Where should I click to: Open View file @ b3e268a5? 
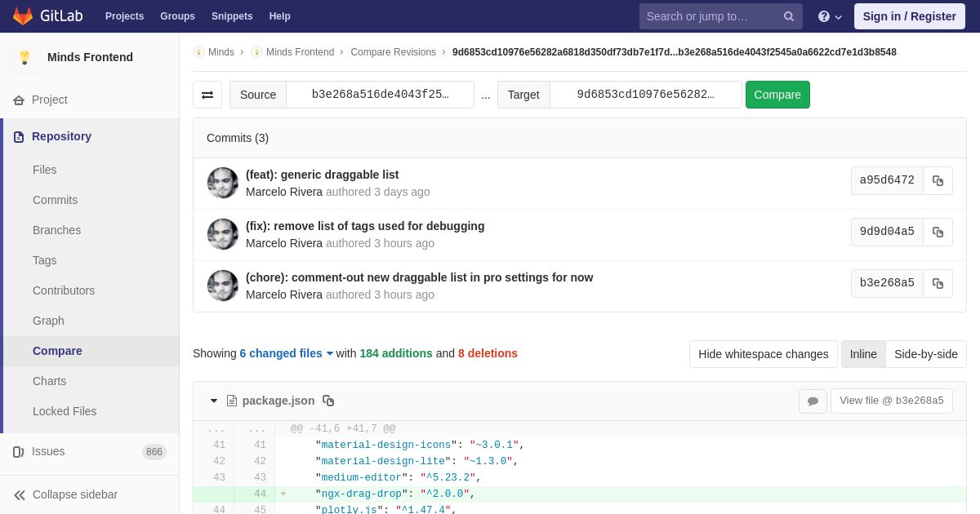pos(892,401)
